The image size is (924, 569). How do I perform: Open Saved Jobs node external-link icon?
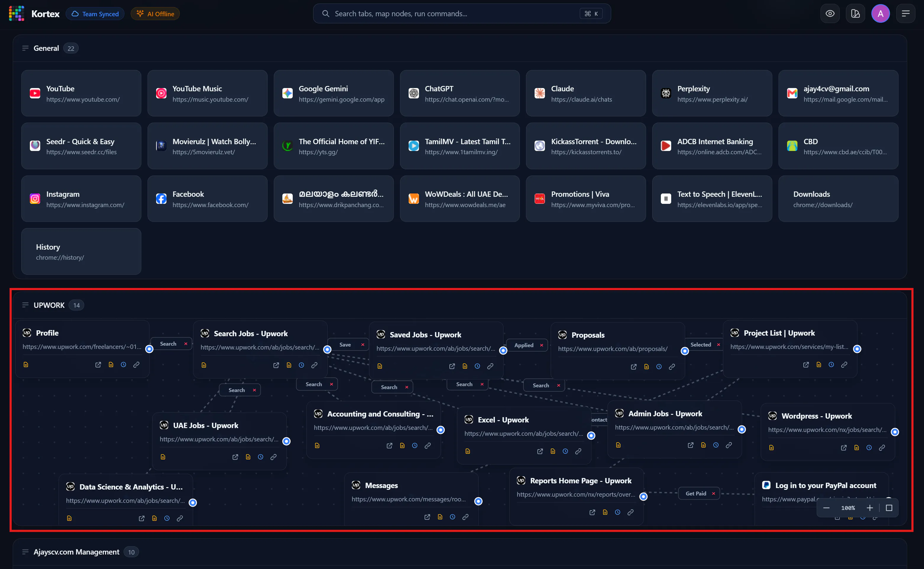(x=452, y=366)
